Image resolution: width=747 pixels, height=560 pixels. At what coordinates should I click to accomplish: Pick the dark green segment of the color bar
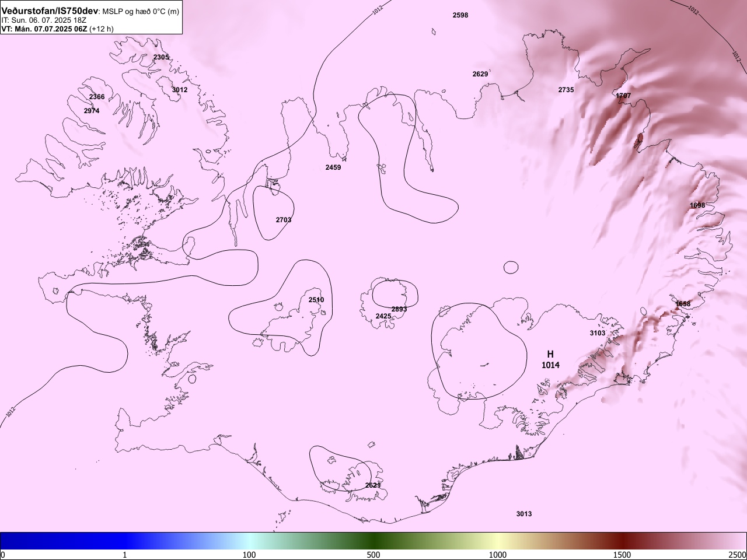coord(373,541)
